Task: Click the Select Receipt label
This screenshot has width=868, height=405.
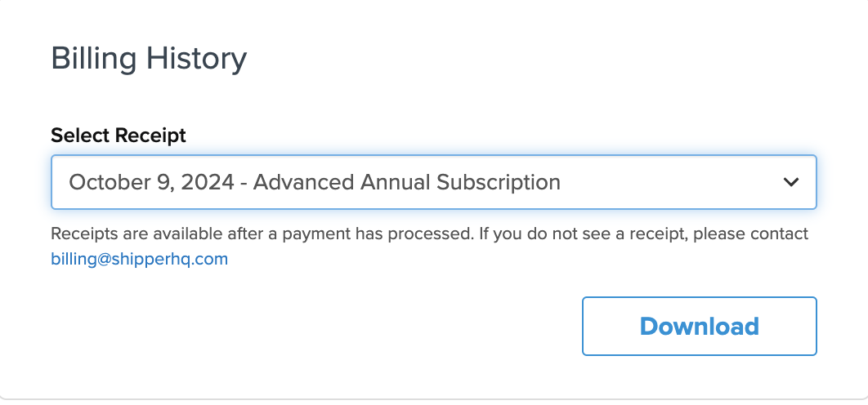Action: click(119, 135)
